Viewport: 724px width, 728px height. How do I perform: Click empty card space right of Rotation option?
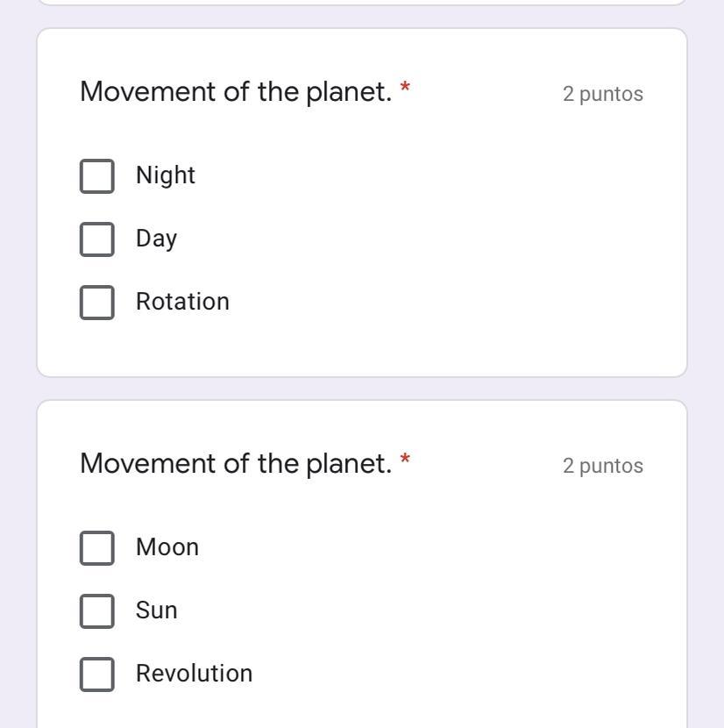tap(456, 302)
